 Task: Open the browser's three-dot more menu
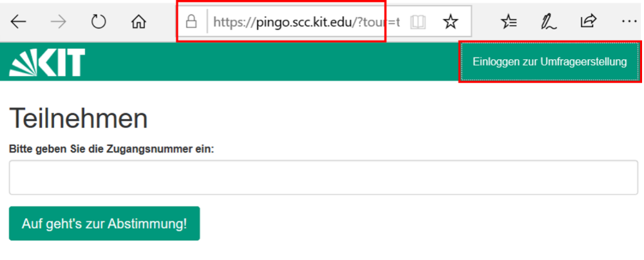pos(629,21)
